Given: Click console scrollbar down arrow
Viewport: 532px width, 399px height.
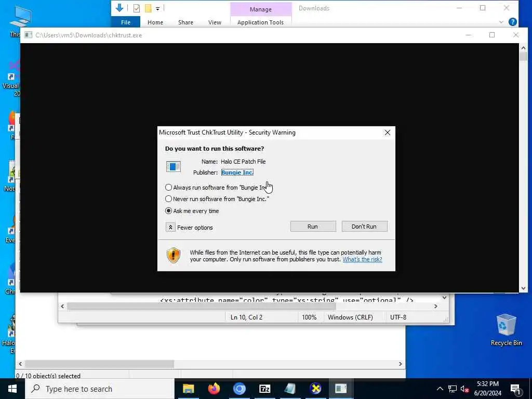Looking at the screenshot, I should pyautogui.click(x=523, y=288).
